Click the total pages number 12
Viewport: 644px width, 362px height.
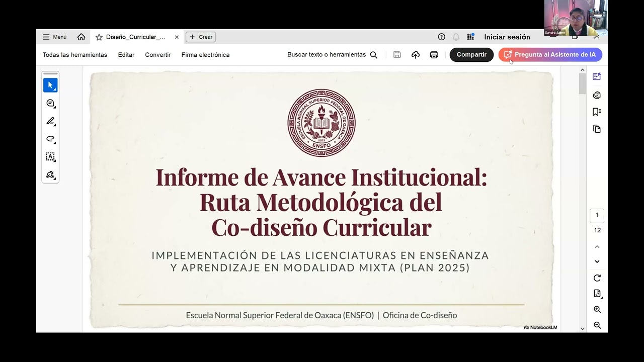click(597, 230)
